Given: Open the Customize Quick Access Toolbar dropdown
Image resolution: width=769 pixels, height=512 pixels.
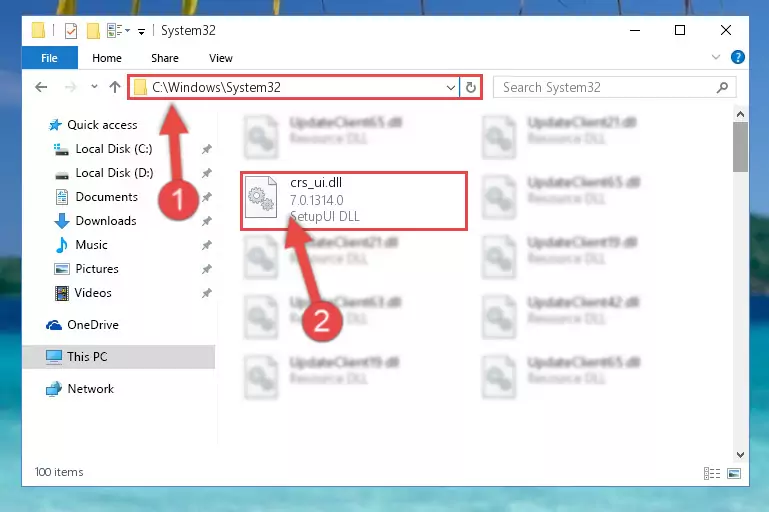Looking at the screenshot, I should coord(141,32).
